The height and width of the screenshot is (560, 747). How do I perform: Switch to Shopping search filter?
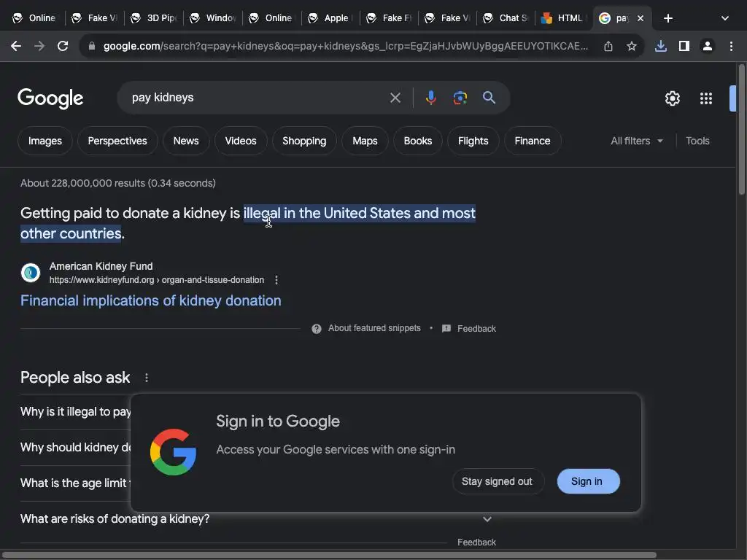coord(304,141)
